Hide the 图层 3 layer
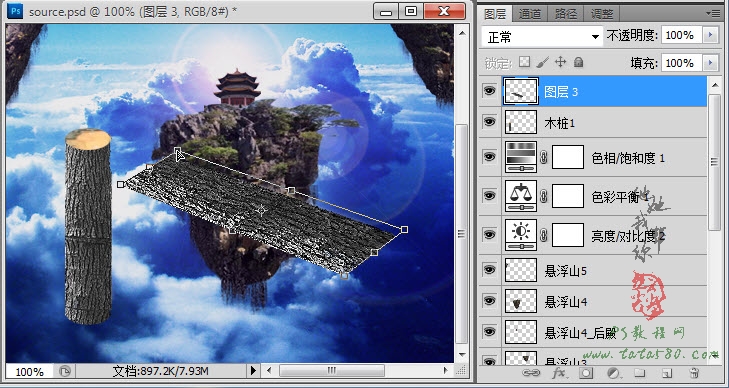This screenshot has height=388, width=729. (x=489, y=91)
